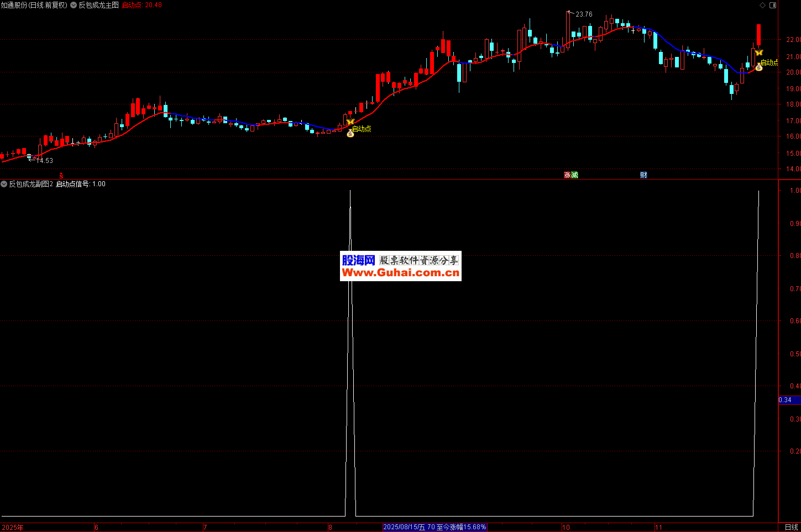Open the 日线 period selector at bottom right
The image size is (801, 532).
(x=791, y=527)
